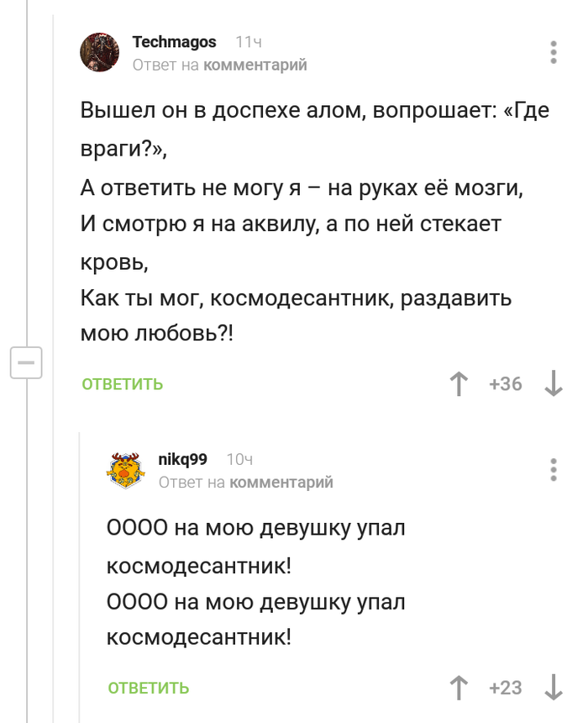Follow 'комментарий' link in Techmagos header
588x723 pixels.
pyautogui.click(x=255, y=65)
